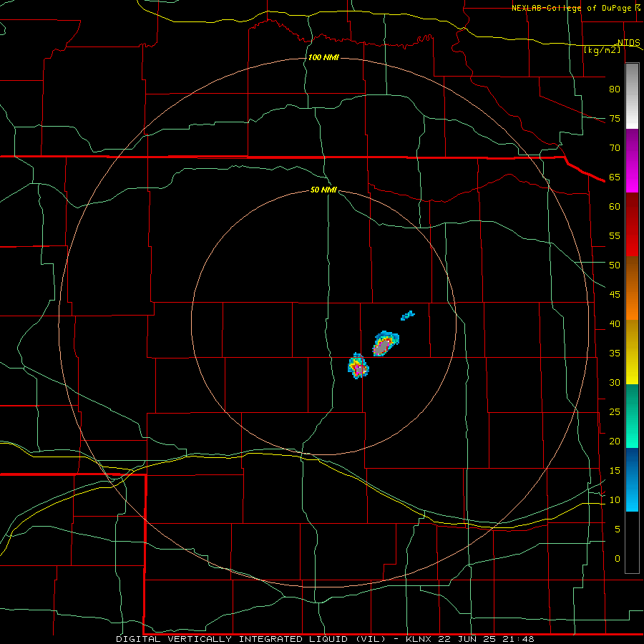This screenshot has height=644, width=644.
Task: Click the "NTDS" label near the scale
Action: click(629, 43)
